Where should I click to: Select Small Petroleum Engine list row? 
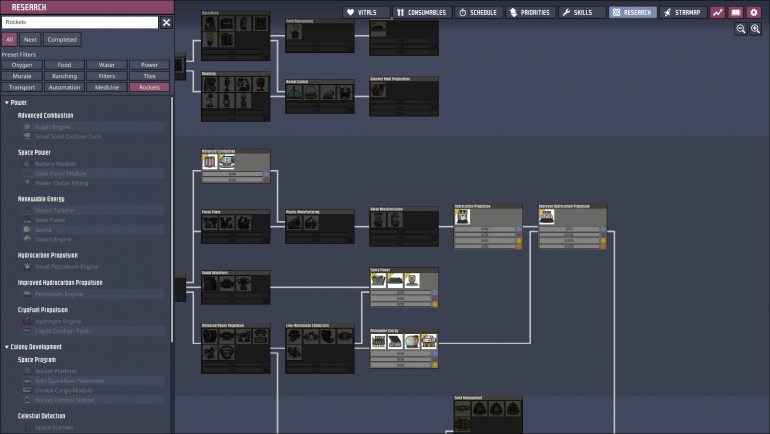tap(93, 267)
